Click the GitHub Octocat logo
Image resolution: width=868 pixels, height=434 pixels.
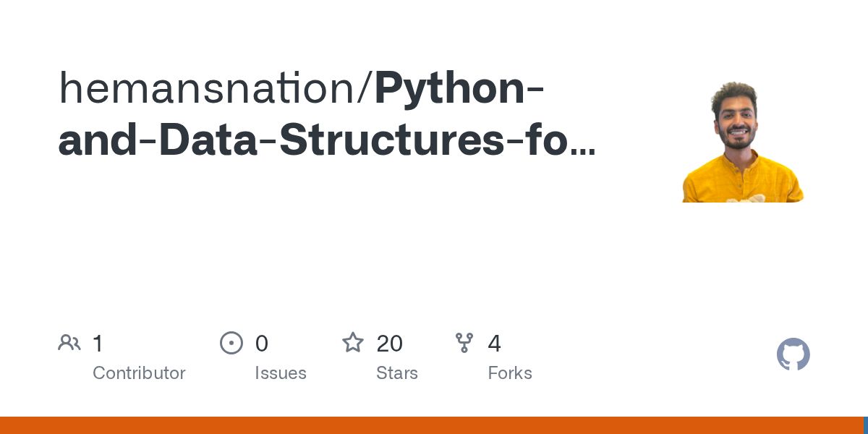coord(793,354)
